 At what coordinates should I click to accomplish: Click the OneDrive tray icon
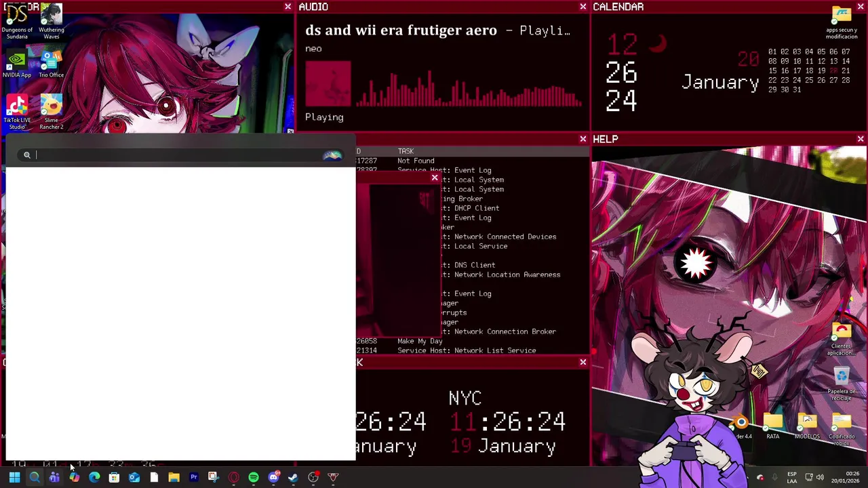click(760, 478)
